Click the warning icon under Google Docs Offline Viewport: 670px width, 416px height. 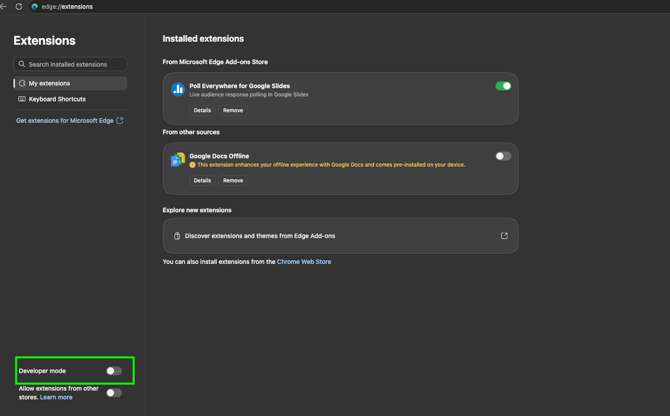coord(192,165)
